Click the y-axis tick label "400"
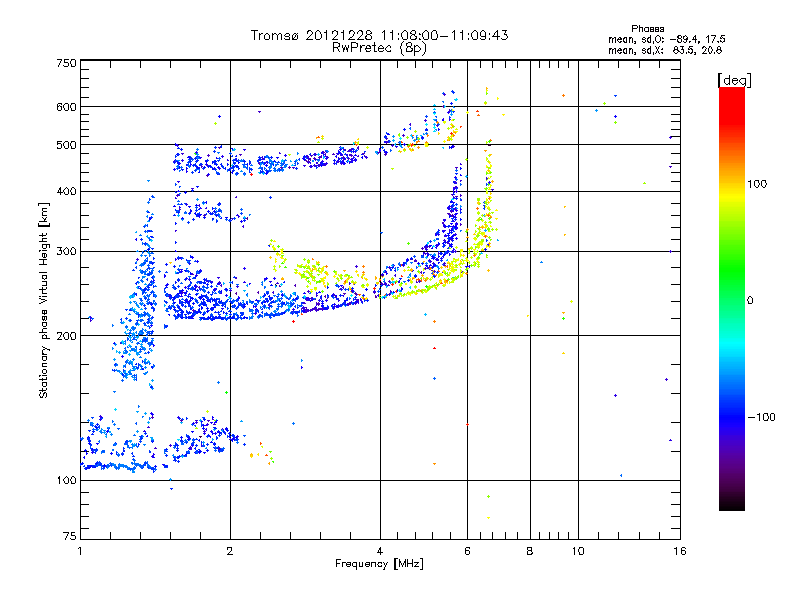800x600 pixels. [67, 191]
